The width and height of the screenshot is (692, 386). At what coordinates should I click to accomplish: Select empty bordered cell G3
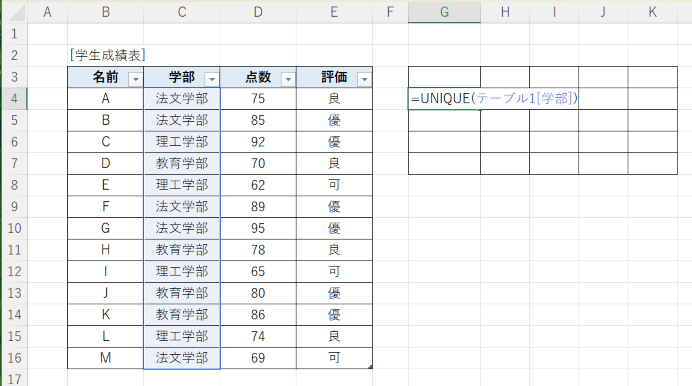point(444,77)
